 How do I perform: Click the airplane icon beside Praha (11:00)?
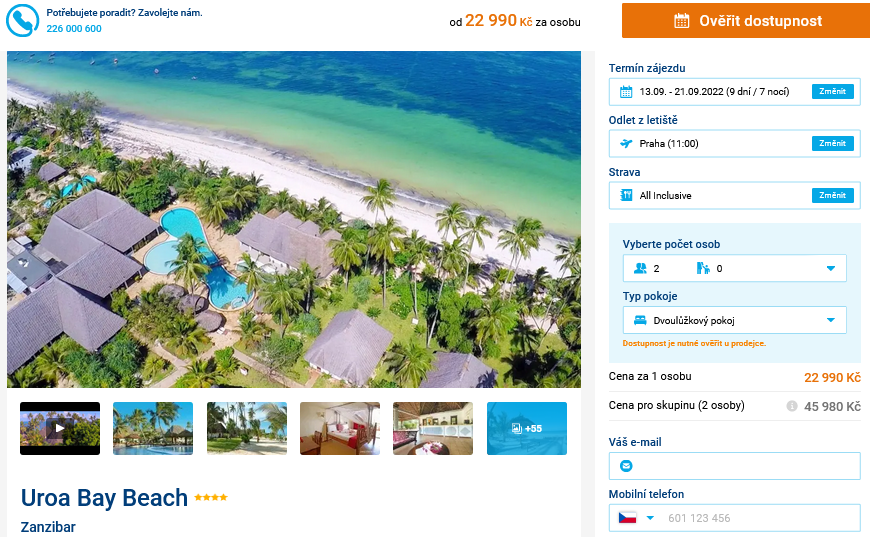626,144
